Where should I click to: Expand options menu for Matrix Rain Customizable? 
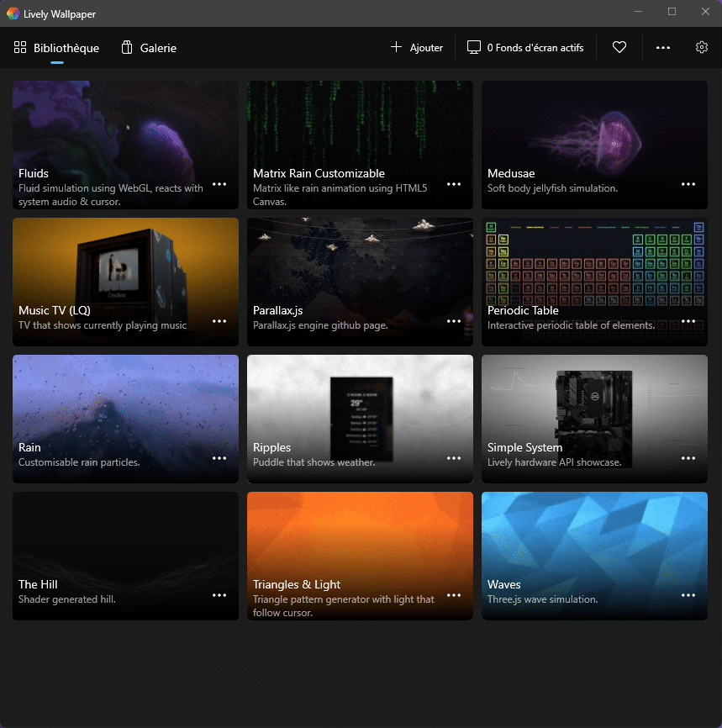(454, 184)
